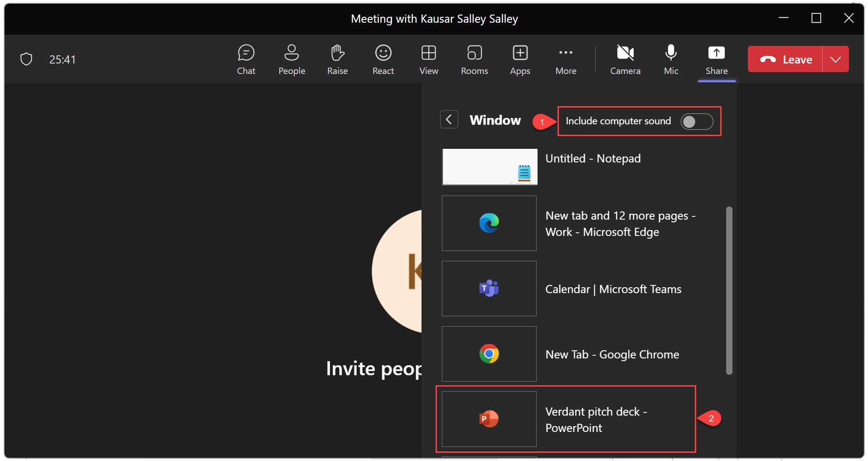The height and width of the screenshot is (461, 868).
Task: Open the React emoji menu
Action: [383, 59]
